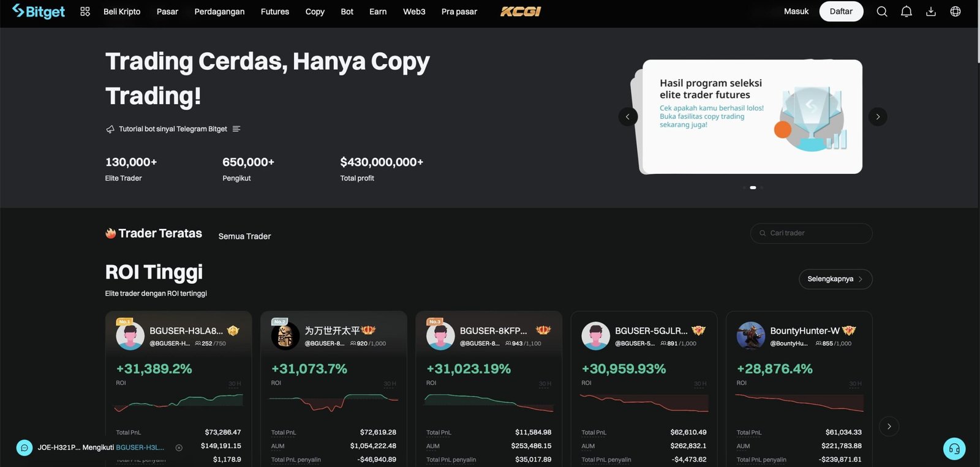Click the ROI chart on BGUSER-5GJLR card
The height and width of the screenshot is (467, 980).
[x=644, y=403]
